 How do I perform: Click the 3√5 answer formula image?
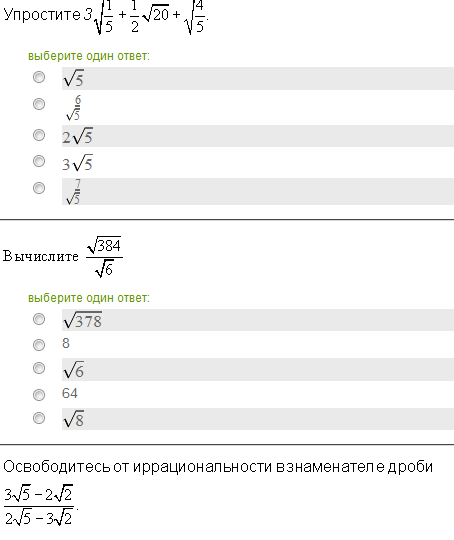click(78, 163)
